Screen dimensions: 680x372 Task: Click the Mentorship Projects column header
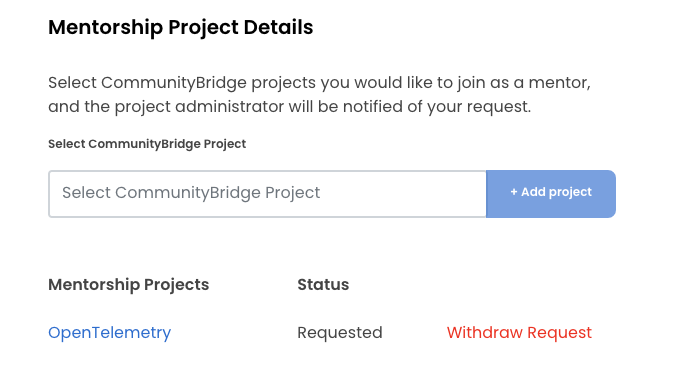pyautogui.click(x=128, y=284)
